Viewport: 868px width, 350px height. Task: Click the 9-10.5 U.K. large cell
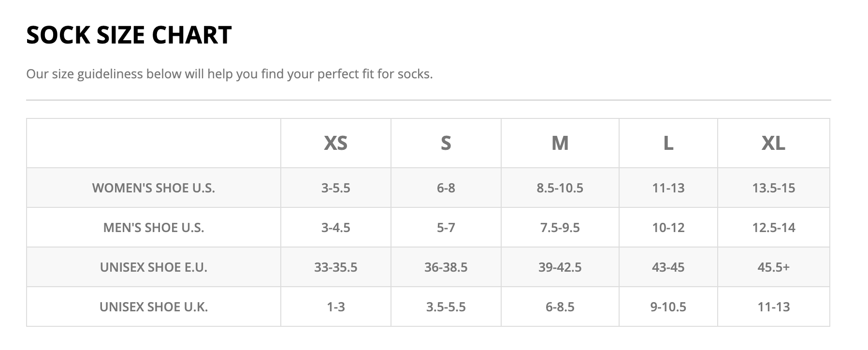[668, 306]
